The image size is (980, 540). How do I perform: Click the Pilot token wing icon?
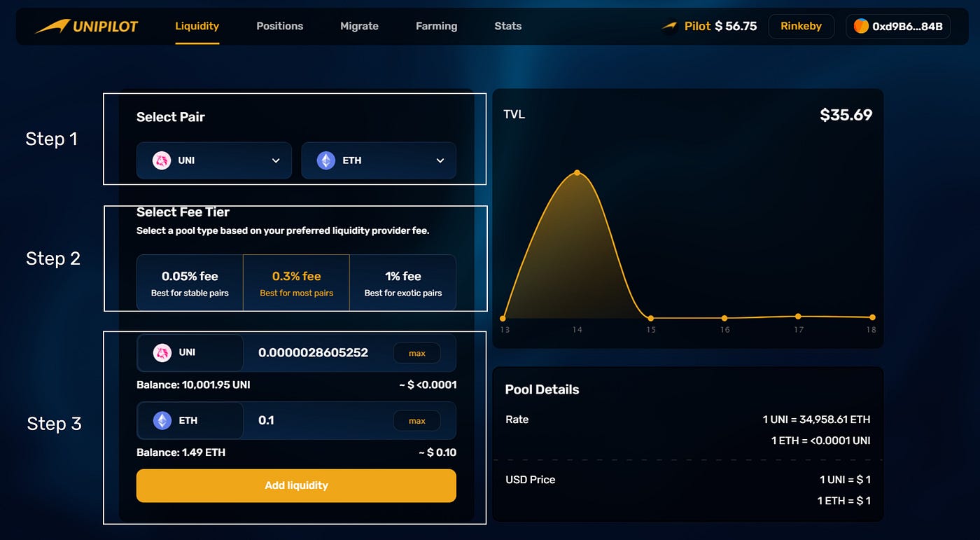670,26
